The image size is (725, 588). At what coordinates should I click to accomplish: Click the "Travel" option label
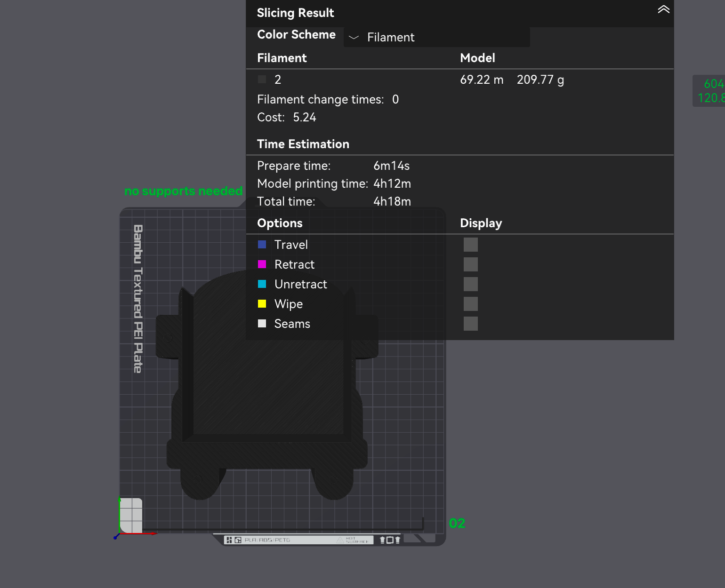[x=291, y=245]
